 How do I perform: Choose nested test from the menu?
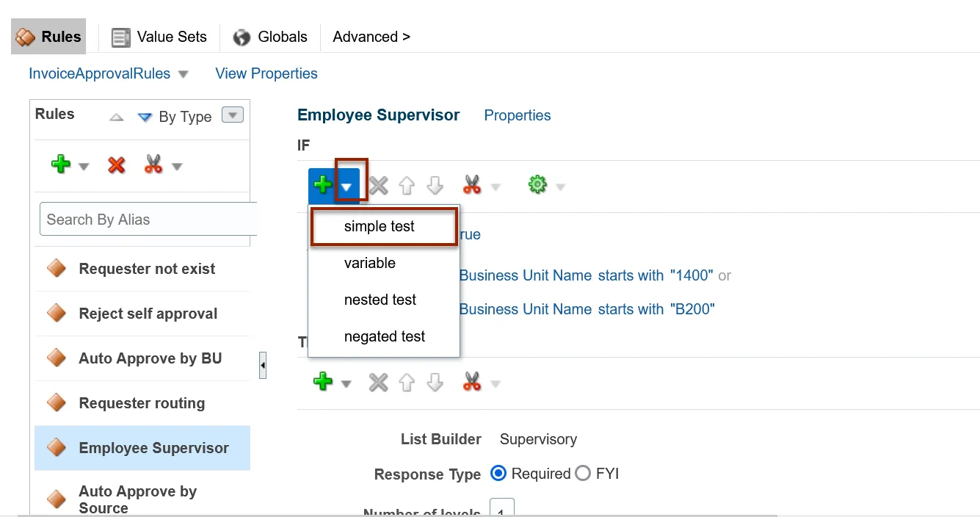380,300
